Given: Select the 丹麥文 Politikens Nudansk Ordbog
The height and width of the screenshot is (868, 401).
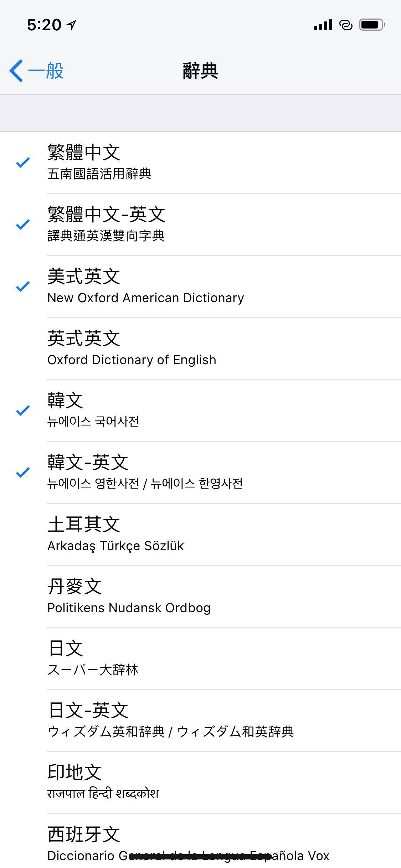Looking at the screenshot, I should pyautogui.click(x=200, y=596).
